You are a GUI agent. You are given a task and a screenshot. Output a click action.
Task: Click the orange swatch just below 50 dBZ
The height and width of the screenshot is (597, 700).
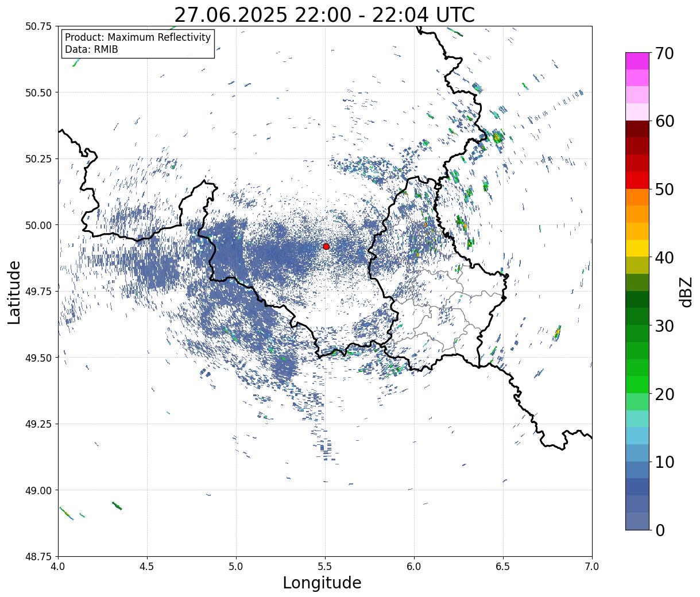[637, 197]
